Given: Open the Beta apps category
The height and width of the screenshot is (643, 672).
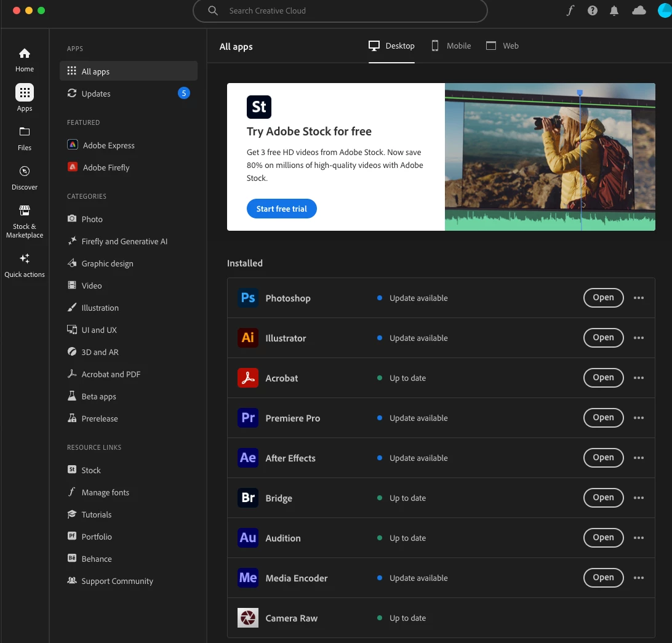Looking at the screenshot, I should [92, 396].
